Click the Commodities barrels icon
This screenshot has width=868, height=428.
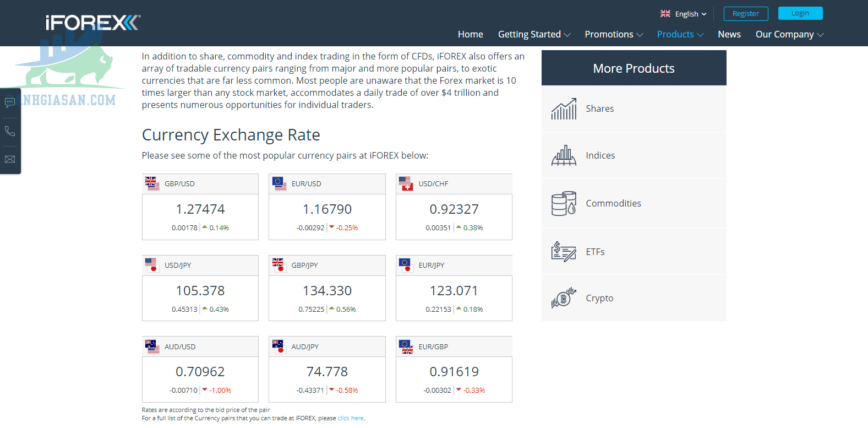point(564,203)
